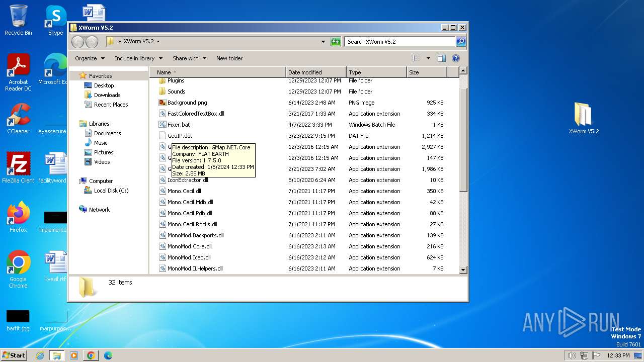Click the Search XWorm V5.2 field

400,42
